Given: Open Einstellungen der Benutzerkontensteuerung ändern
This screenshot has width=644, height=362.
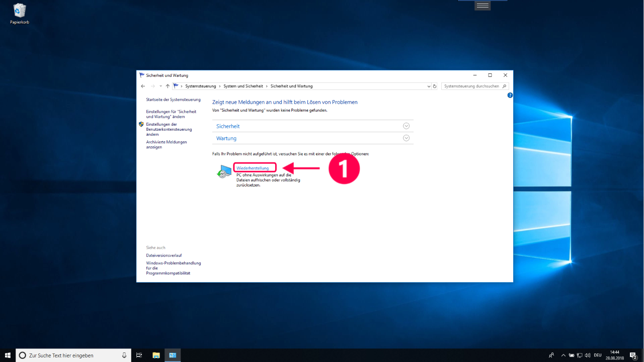Looking at the screenshot, I should coord(169,129).
